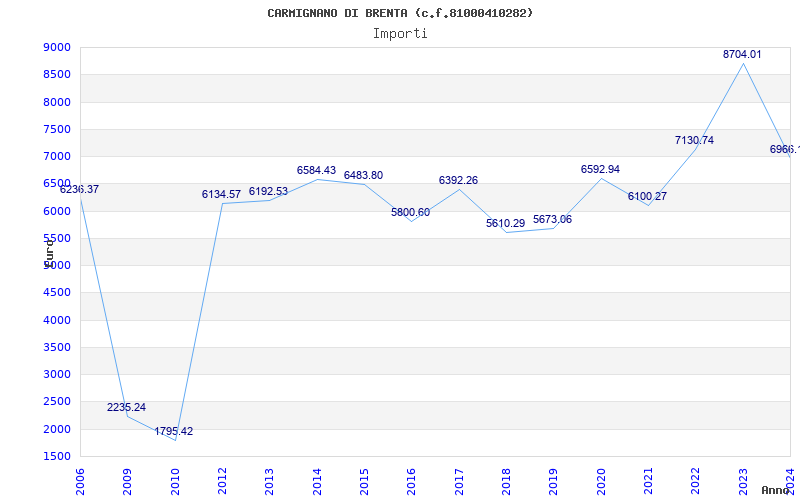Click x-axis year label 2015
The image size is (800, 500).
point(364,482)
